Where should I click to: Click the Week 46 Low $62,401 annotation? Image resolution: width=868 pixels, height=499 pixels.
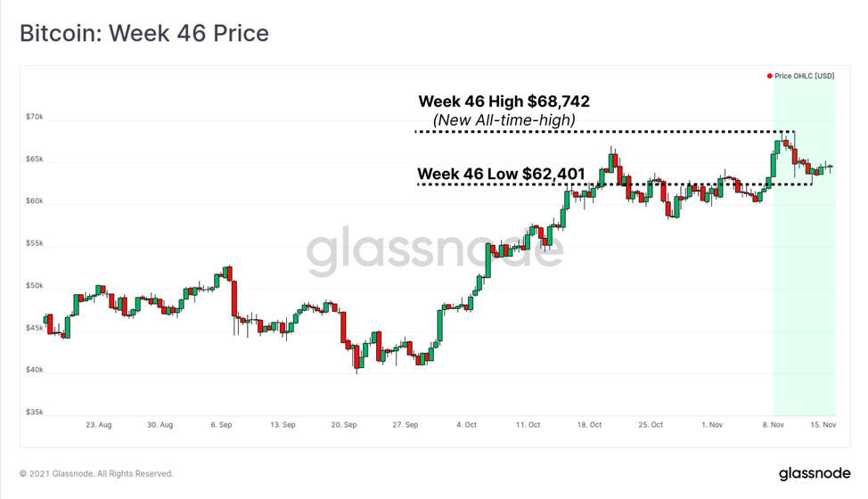pyautogui.click(x=501, y=174)
